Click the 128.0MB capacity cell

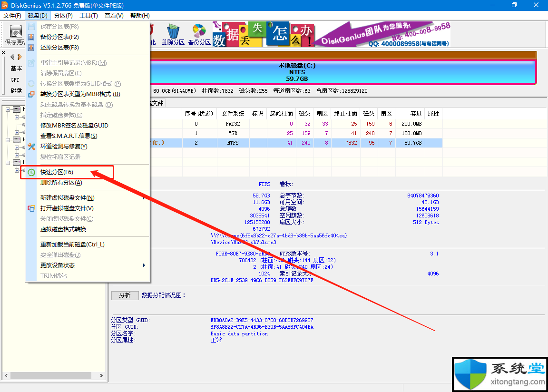[411, 133]
